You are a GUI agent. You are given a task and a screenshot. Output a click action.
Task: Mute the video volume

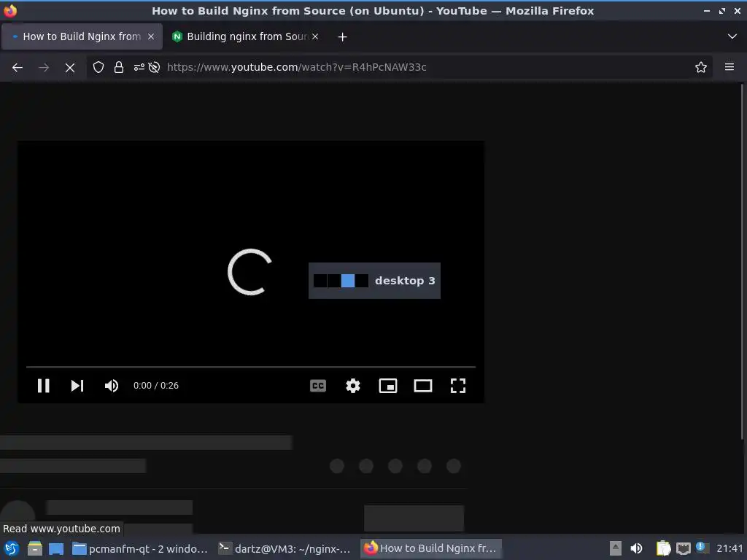112,386
